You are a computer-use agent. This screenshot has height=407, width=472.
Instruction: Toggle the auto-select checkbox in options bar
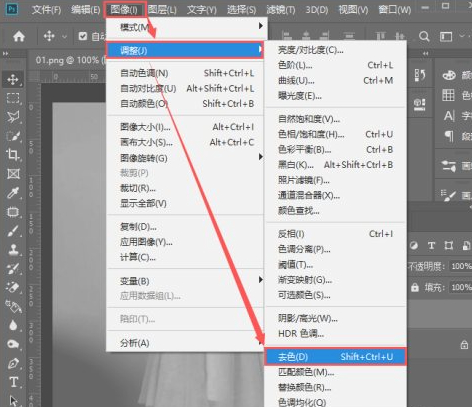pos(83,36)
